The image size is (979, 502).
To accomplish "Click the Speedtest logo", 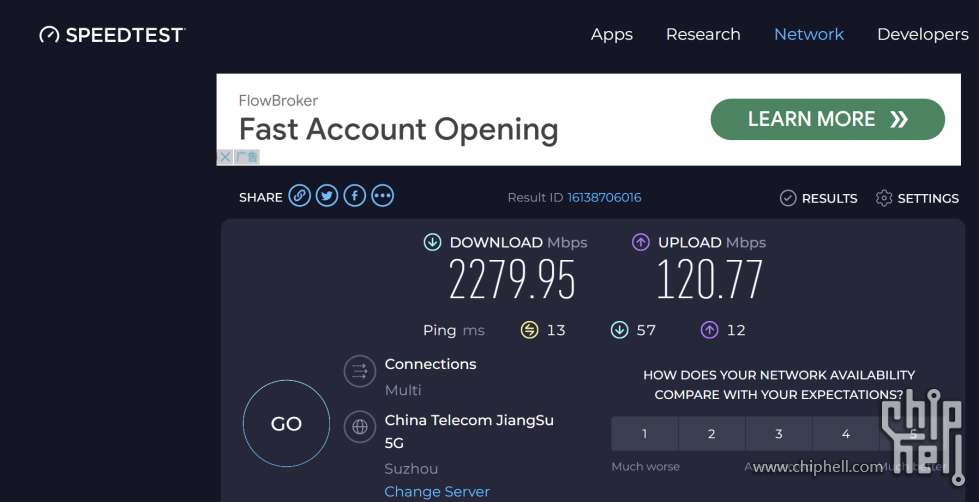I will tap(112, 34).
